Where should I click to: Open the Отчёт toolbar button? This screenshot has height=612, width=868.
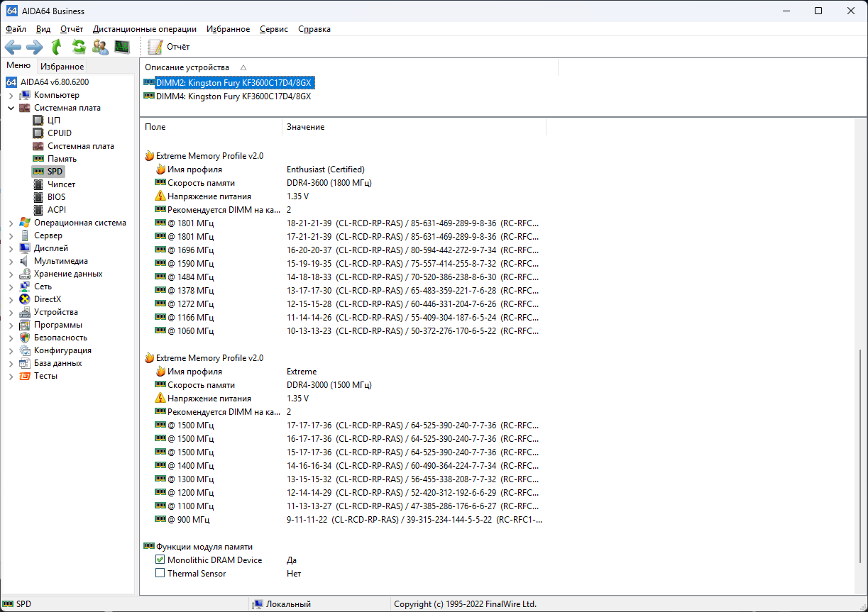(x=169, y=47)
